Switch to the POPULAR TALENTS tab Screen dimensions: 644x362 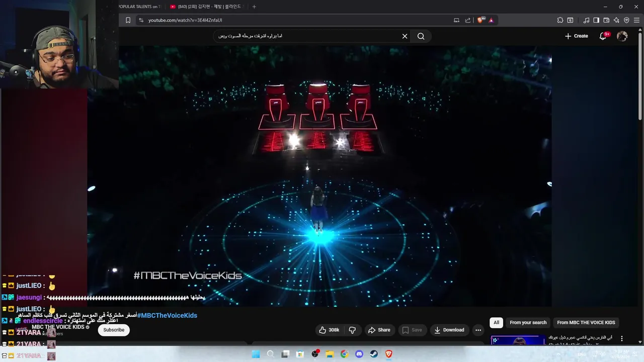click(x=140, y=7)
